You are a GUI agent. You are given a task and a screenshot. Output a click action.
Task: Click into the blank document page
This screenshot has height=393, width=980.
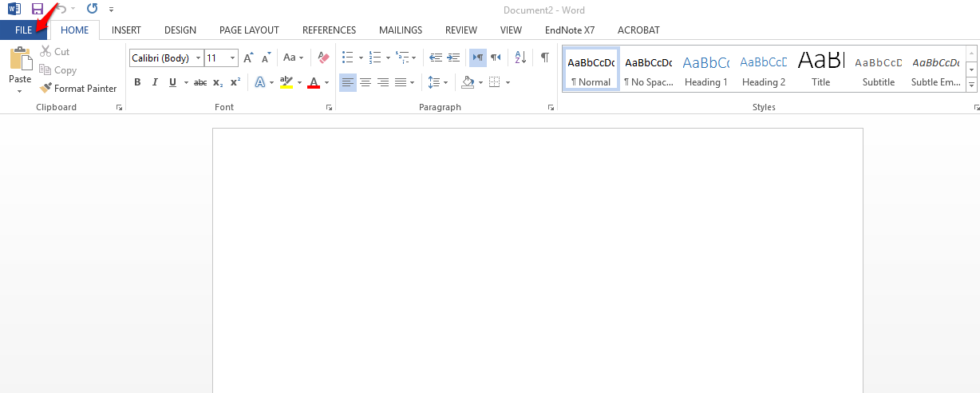point(537,260)
